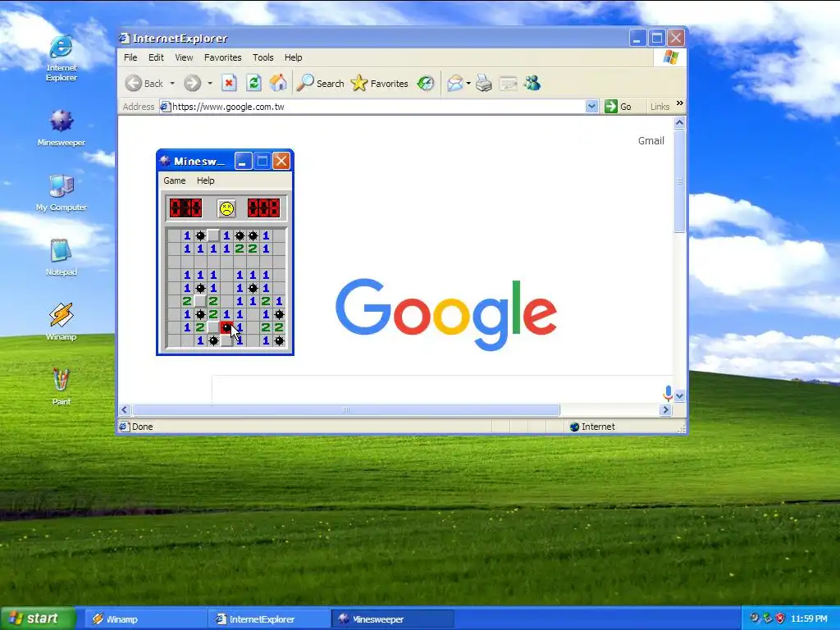Viewport: 840px width, 630px height.
Task: Click the scroll right arrow in browser
Action: 666,410
